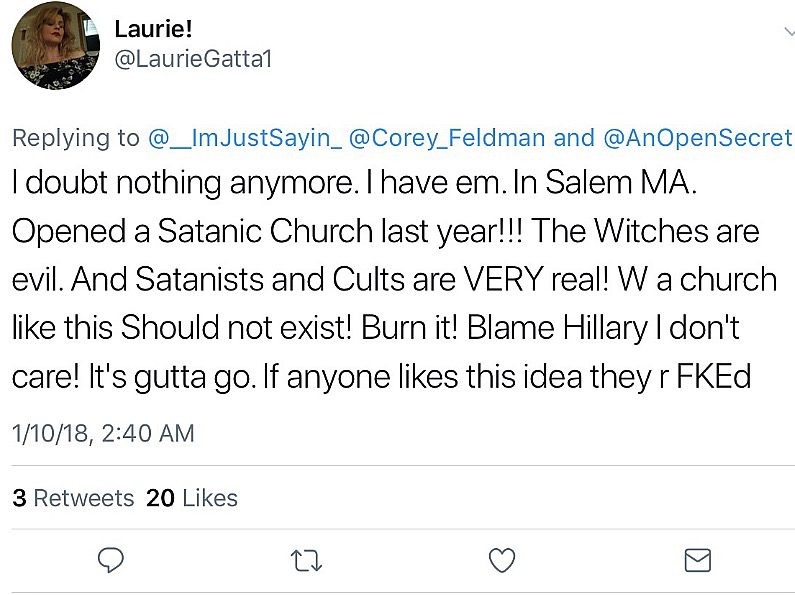795x595 pixels.
Task: Click the 'Blame Hillary' line of the tweet
Action: pyautogui.click(x=375, y=328)
